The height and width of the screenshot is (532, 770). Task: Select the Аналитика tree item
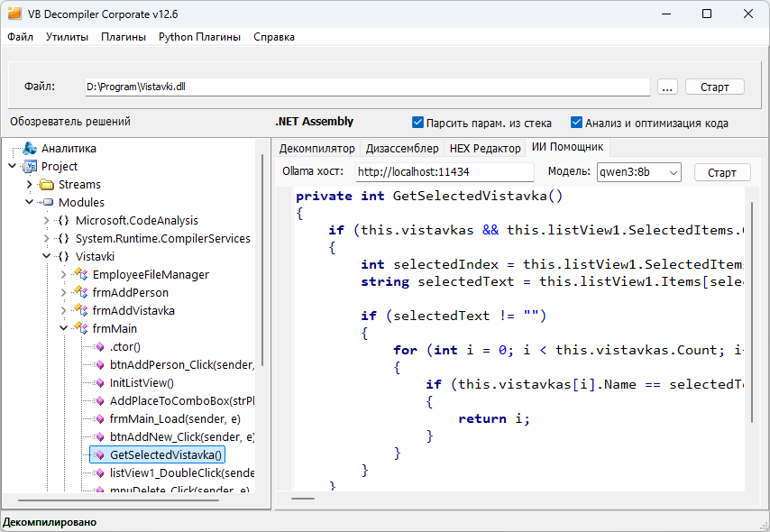[69, 149]
